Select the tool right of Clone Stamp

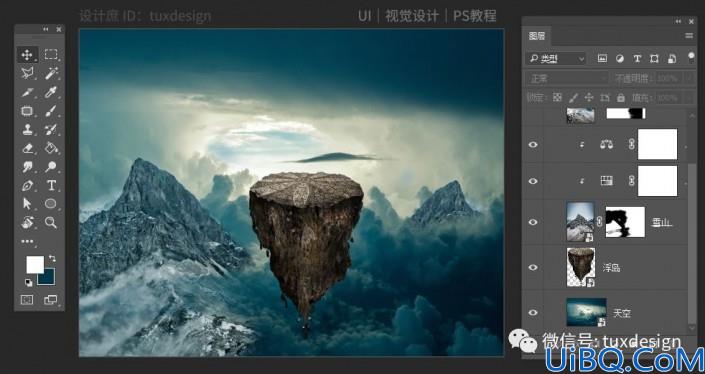coord(51,129)
